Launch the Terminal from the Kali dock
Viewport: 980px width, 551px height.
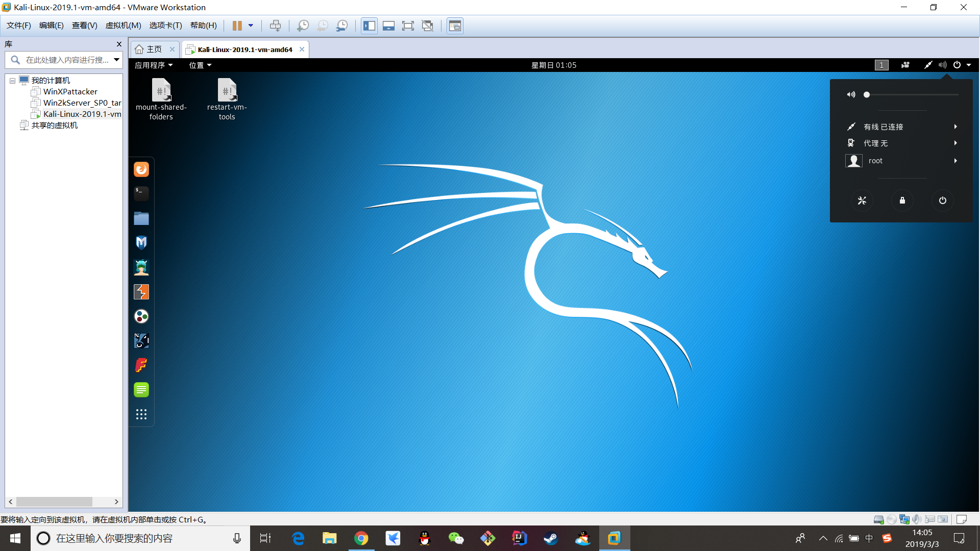tap(141, 194)
